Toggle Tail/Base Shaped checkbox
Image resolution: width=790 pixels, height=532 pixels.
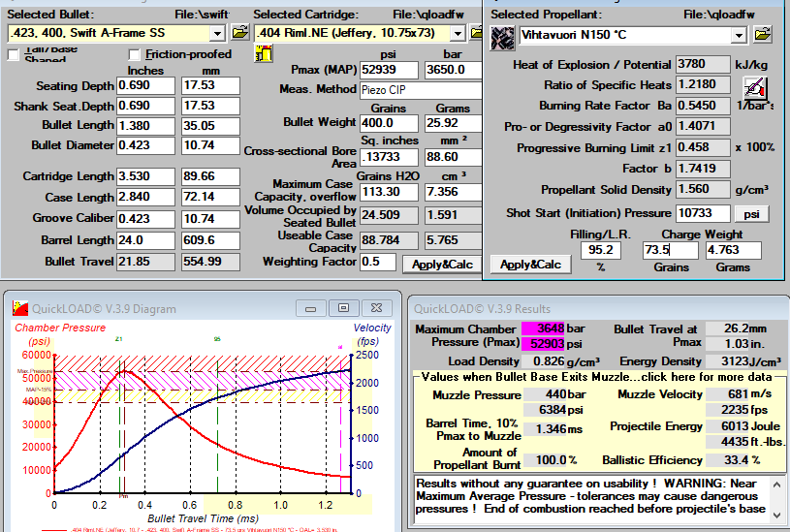pyautogui.click(x=14, y=54)
